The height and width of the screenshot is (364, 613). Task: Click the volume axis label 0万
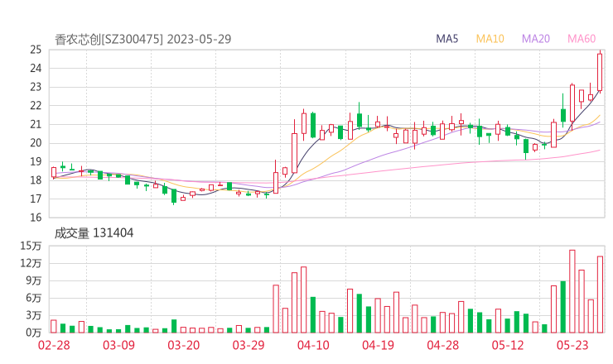[x=34, y=333]
